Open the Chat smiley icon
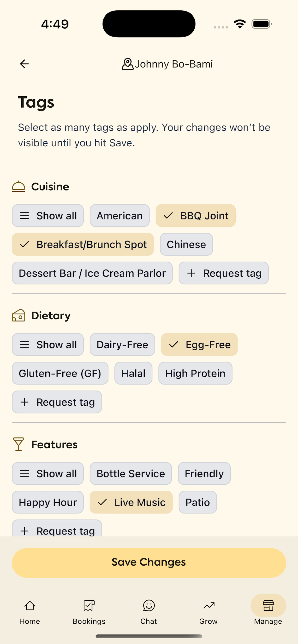This screenshot has height=644, width=298. [149, 605]
